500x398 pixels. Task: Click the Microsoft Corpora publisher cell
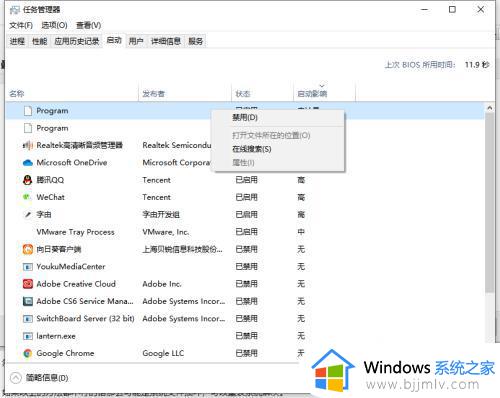pos(176,163)
